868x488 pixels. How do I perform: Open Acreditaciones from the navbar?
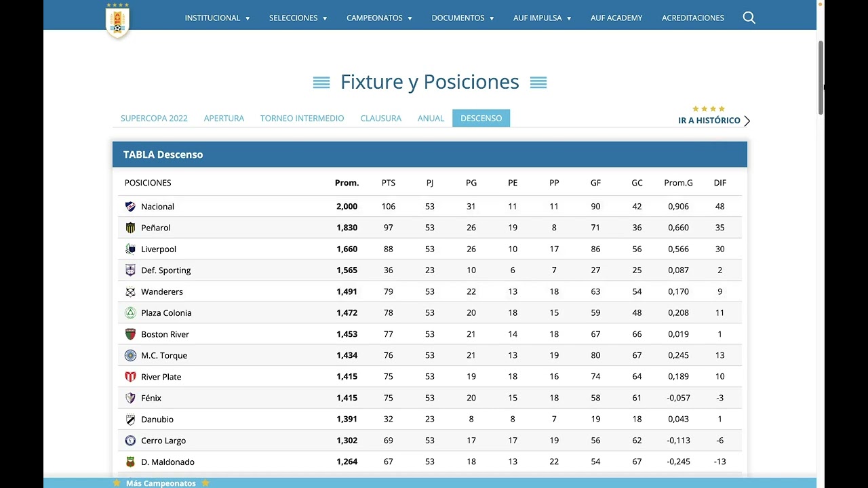693,18
